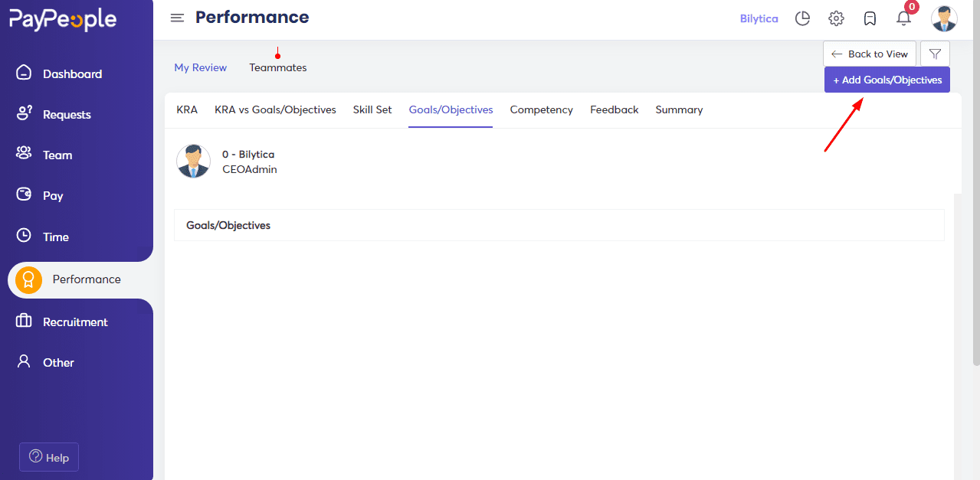This screenshot has height=480, width=980.
Task: Open the notifications bell
Action: click(904, 18)
